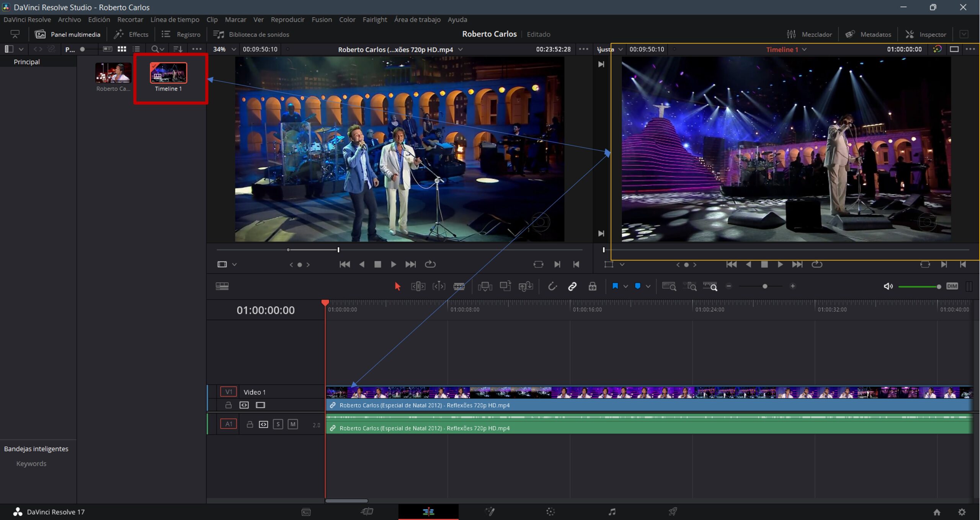
Task: Open the Fairlight page with the note icon
Action: [612, 512]
